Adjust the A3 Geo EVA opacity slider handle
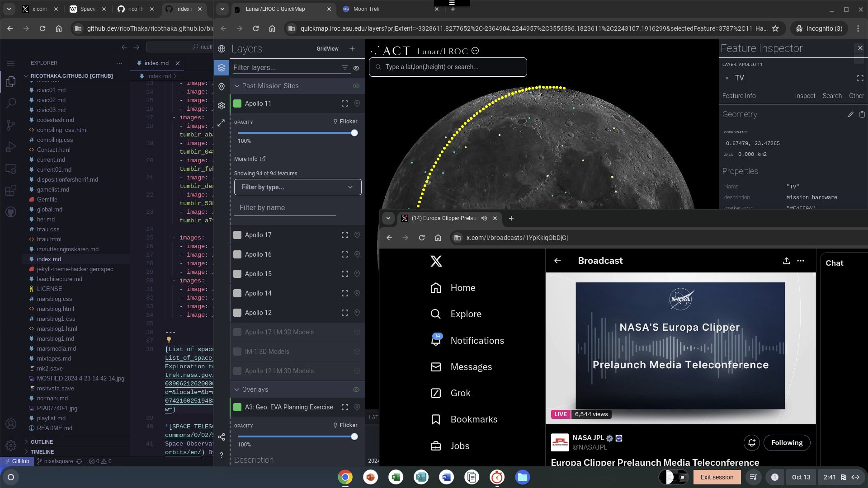 pos(354,436)
